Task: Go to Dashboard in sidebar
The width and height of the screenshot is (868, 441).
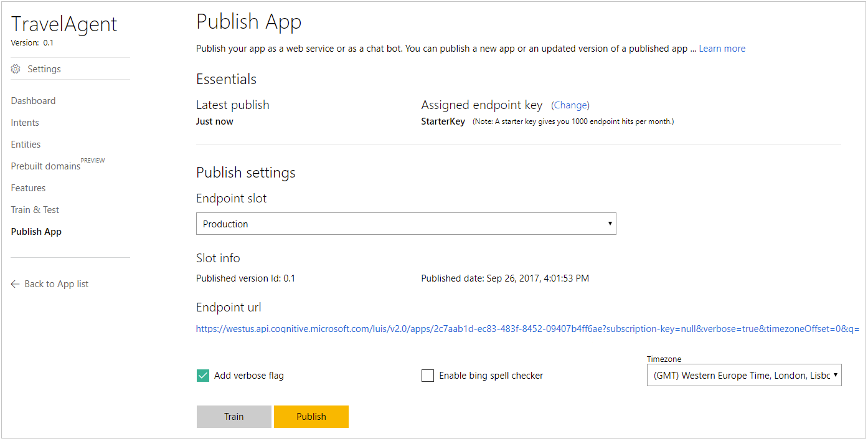Action: point(33,101)
